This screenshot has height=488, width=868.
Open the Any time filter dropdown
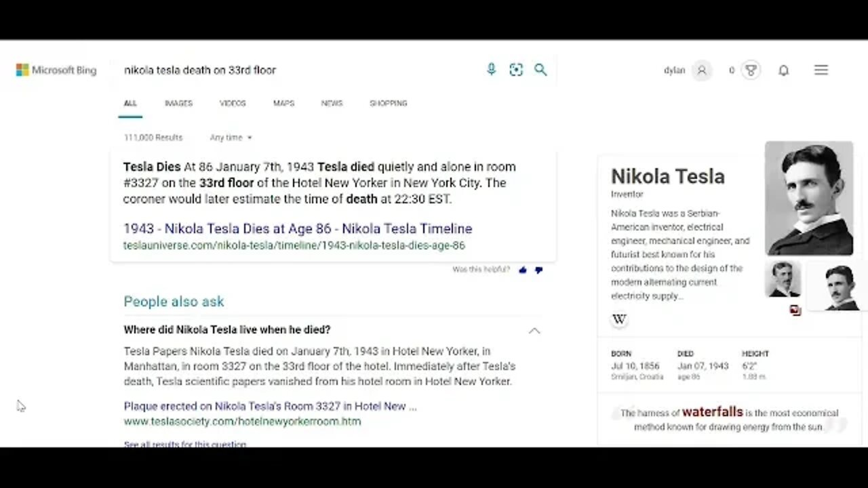[x=231, y=138]
